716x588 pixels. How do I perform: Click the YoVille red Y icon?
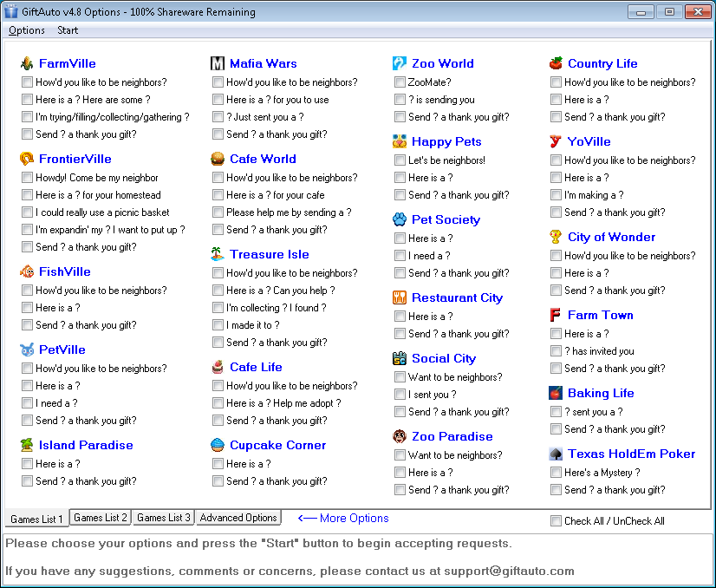tap(556, 141)
